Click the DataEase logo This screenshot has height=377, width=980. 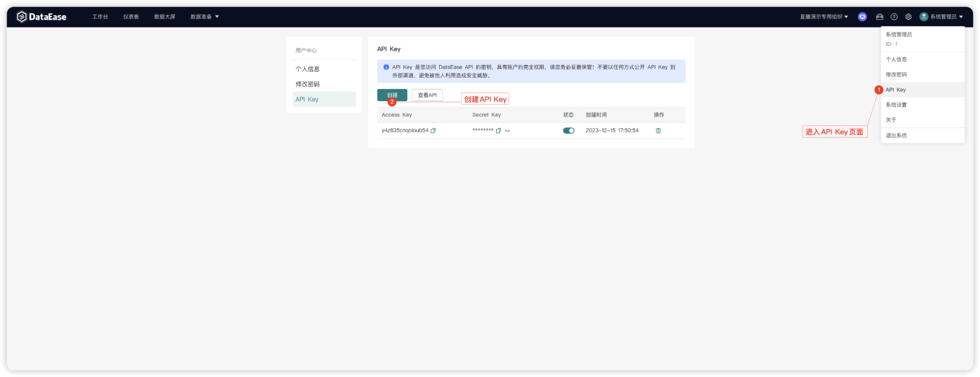pyautogui.click(x=41, y=17)
